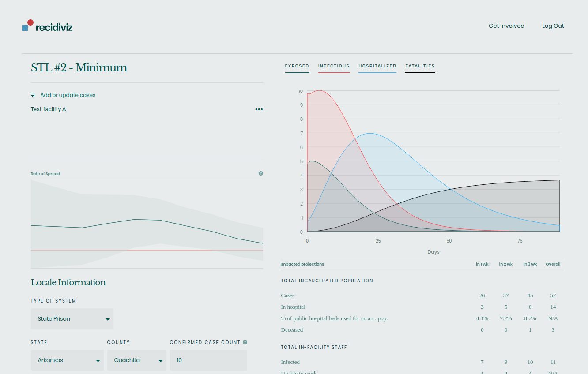Click the Type of System dropdown chevron
This screenshot has height=374, width=588.
coord(107,319)
